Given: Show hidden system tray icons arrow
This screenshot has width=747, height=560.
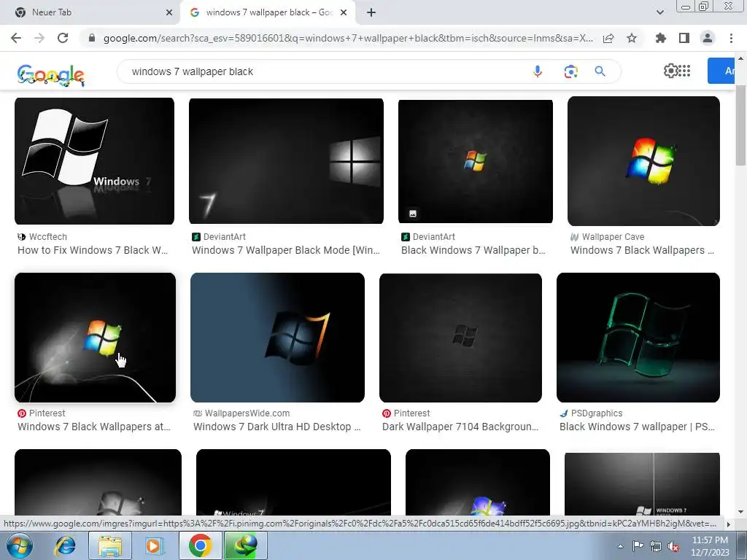Looking at the screenshot, I should pyautogui.click(x=620, y=546).
